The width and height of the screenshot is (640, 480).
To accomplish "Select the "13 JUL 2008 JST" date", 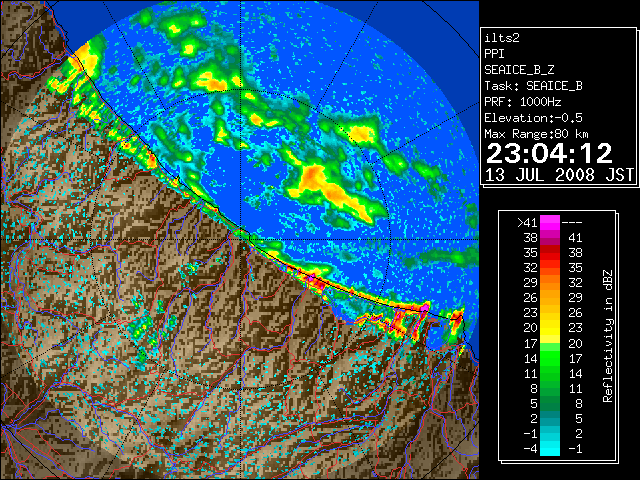I will (x=559, y=175).
